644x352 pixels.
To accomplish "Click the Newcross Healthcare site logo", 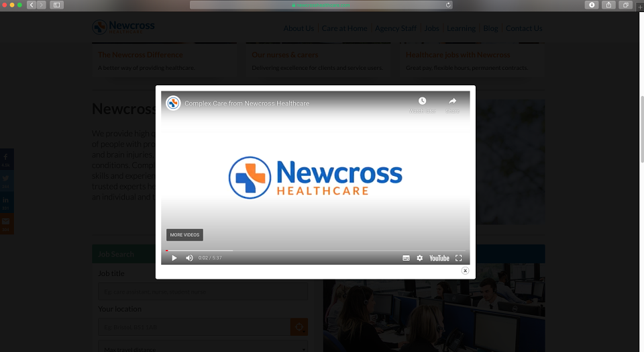I will tap(123, 27).
